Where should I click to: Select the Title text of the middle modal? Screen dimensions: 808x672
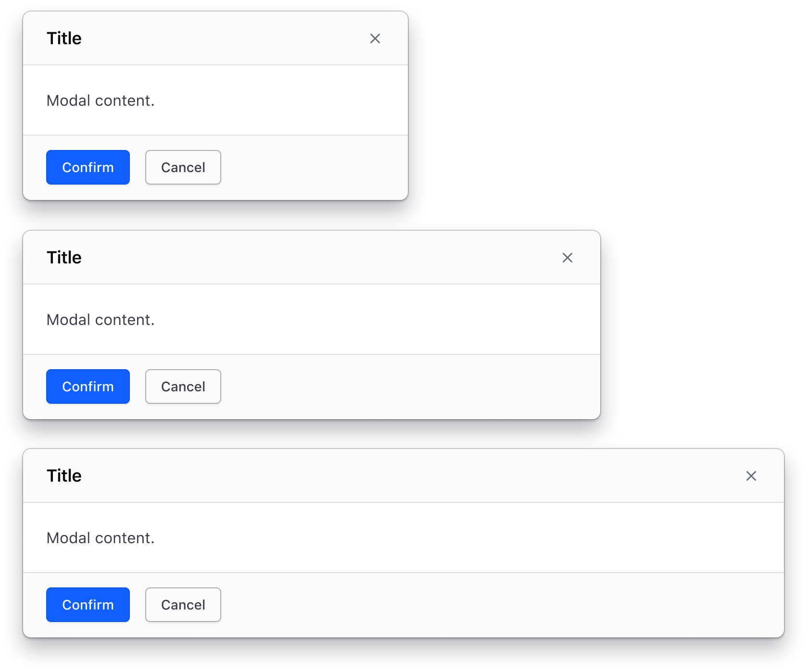point(64,257)
